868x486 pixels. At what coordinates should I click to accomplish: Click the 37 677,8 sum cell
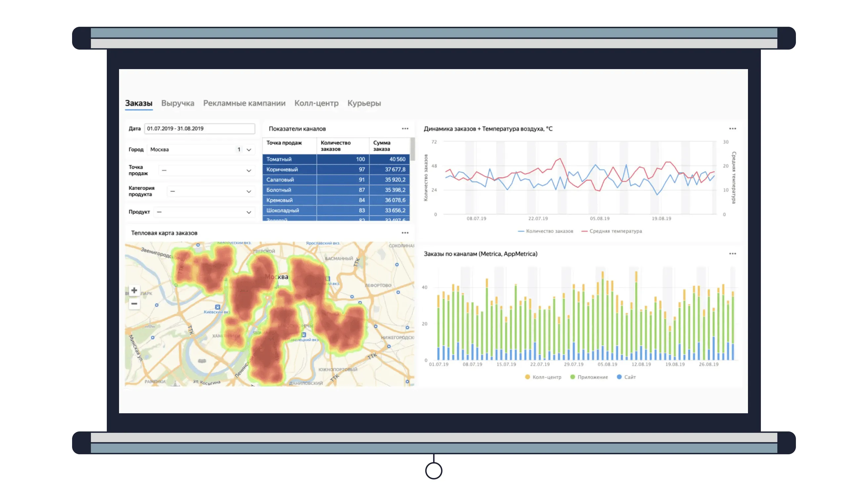pyautogui.click(x=390, y=169)
